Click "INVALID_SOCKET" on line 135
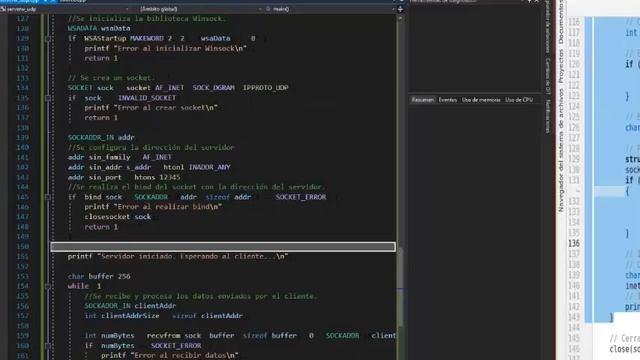This screenshot has width=640, height=360. pos(147,98)
